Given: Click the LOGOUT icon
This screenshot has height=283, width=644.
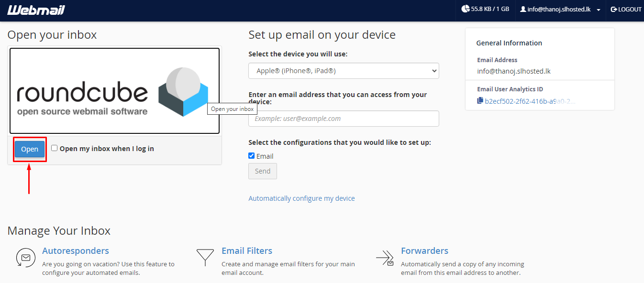Looking at the screenshot, I should pyautogui.click(x=613, y=9).
